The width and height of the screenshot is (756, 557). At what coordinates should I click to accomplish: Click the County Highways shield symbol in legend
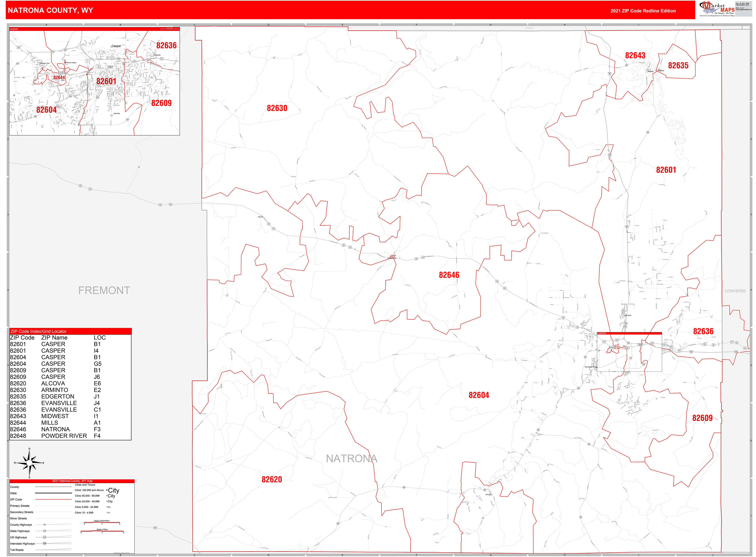(x=45, y=525)
